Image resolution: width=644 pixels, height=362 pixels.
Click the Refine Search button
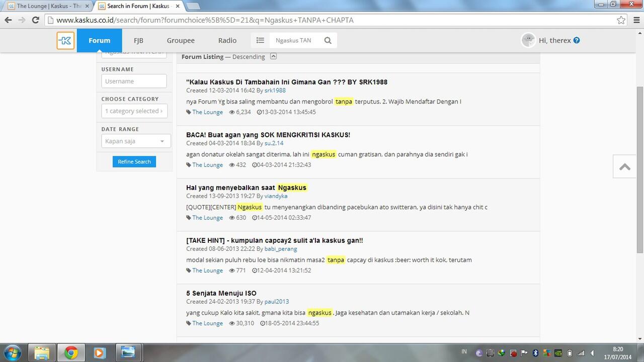point(134,161)
